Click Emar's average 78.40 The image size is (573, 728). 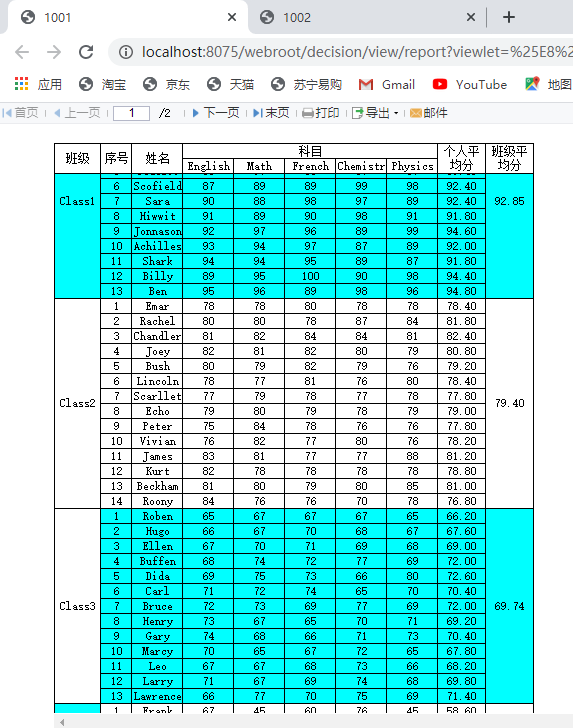[x=462, y=306]
